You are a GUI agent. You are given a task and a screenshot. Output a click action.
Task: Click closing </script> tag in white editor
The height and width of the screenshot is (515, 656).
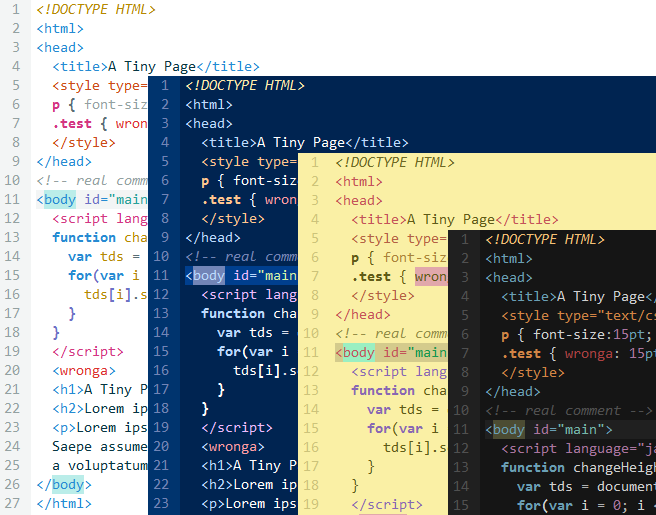pos(87,352)
